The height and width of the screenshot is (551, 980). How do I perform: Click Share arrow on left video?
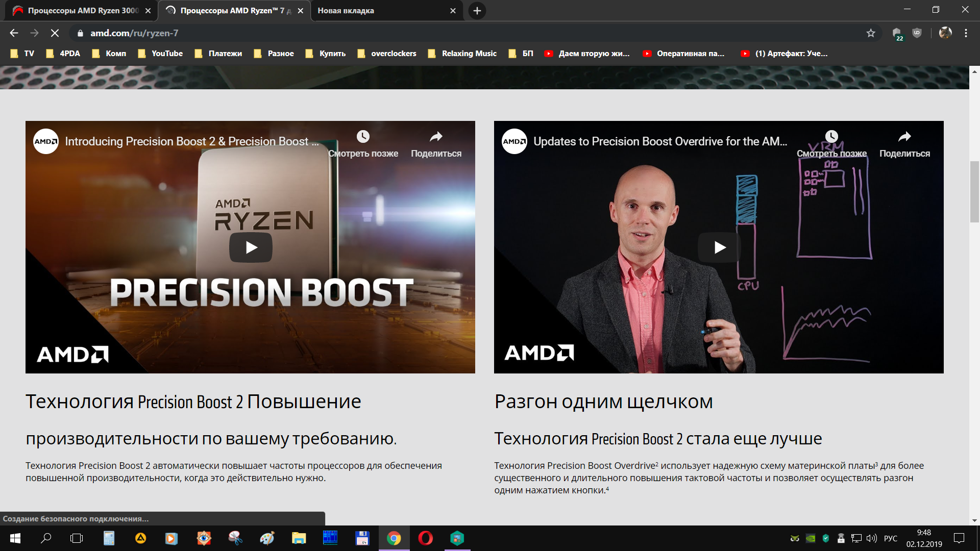[x=436, y=137]
